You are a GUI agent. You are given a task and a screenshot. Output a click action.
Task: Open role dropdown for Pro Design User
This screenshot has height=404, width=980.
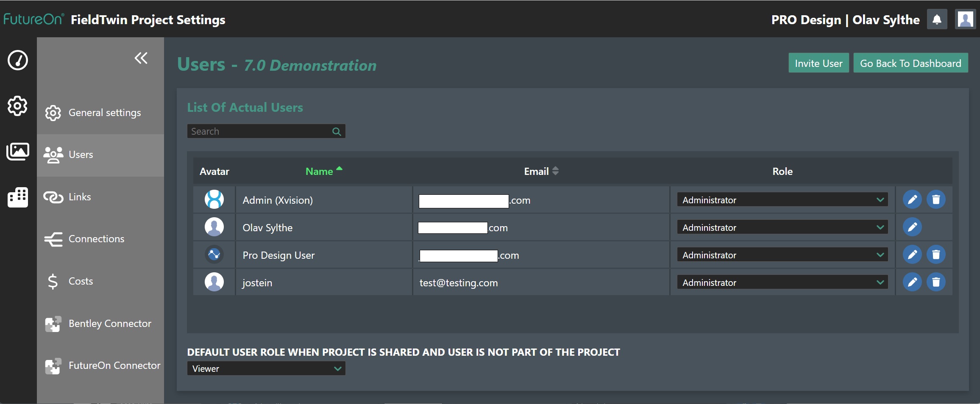pos(782,255)
